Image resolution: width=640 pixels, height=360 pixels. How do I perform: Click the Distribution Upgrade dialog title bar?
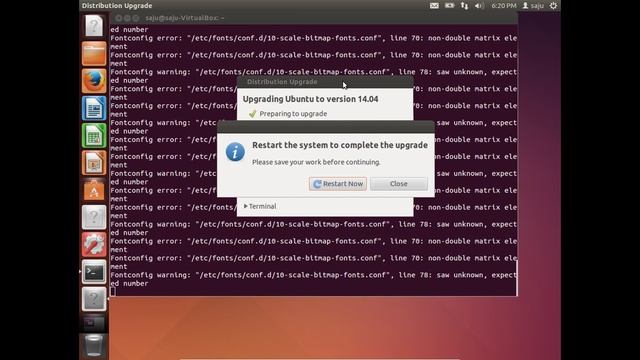coord(325,82)
